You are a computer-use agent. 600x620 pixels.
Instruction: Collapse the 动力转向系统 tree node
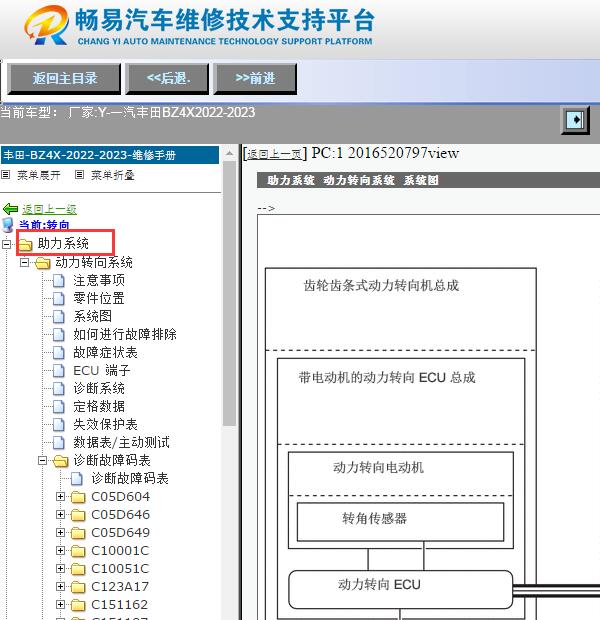24,263
